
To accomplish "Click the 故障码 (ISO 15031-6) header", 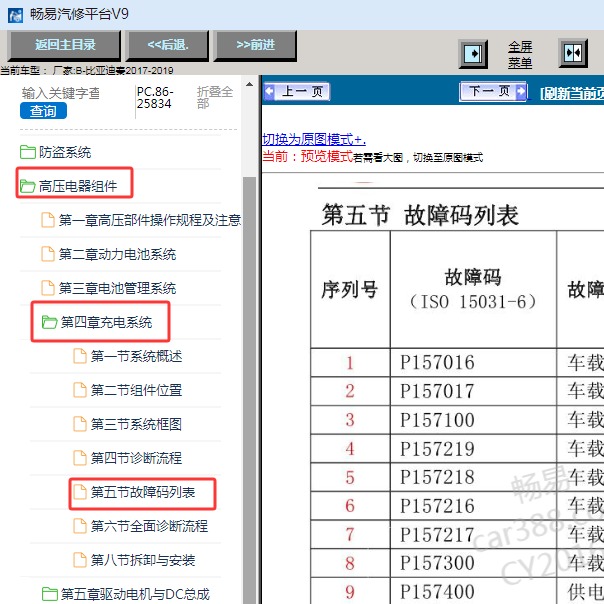I will pyautogui.click(x=473, y=290).
